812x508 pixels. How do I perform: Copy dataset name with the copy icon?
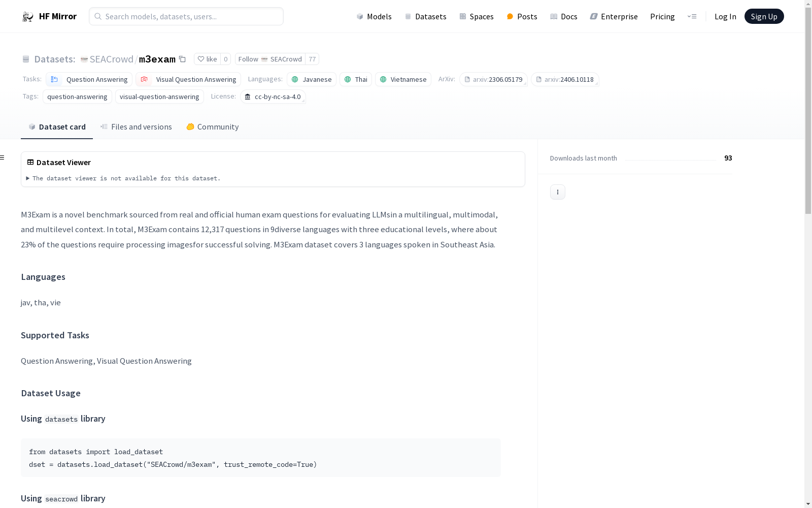pos(182,59)
